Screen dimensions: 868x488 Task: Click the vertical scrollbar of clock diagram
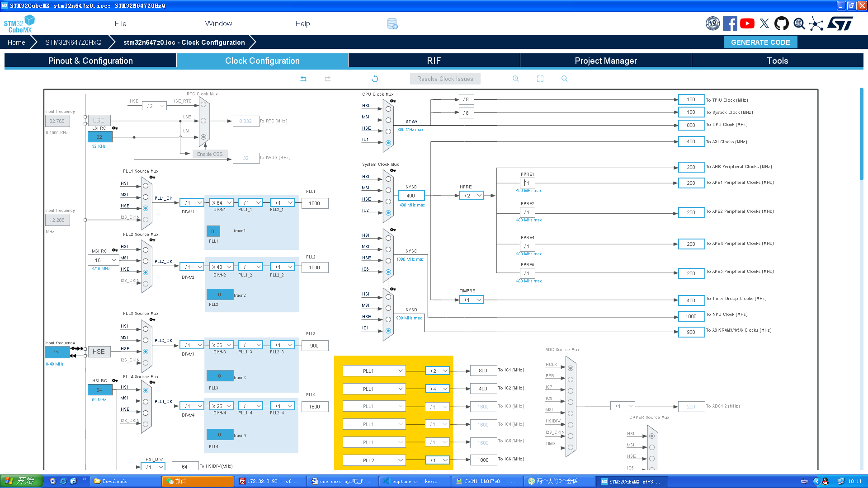click(x=861, y=134)
